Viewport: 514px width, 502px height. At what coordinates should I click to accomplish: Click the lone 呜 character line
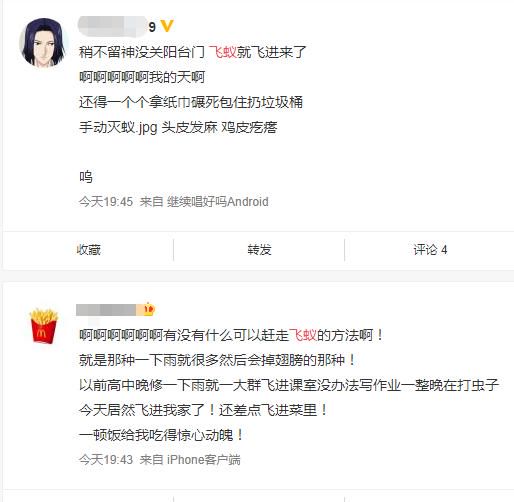pyautogui.click(x=86, y=177)
